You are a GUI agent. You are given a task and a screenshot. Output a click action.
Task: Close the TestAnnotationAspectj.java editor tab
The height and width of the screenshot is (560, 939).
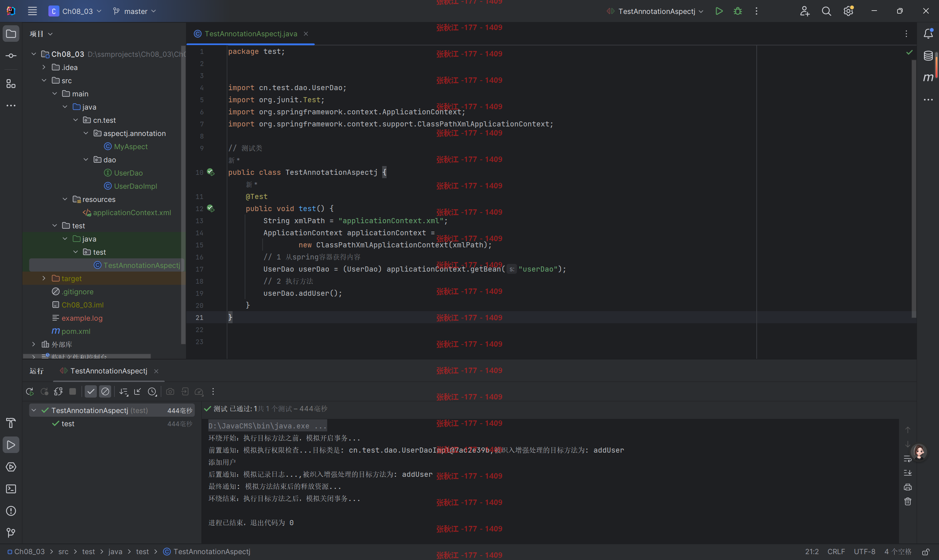[306, 34]
